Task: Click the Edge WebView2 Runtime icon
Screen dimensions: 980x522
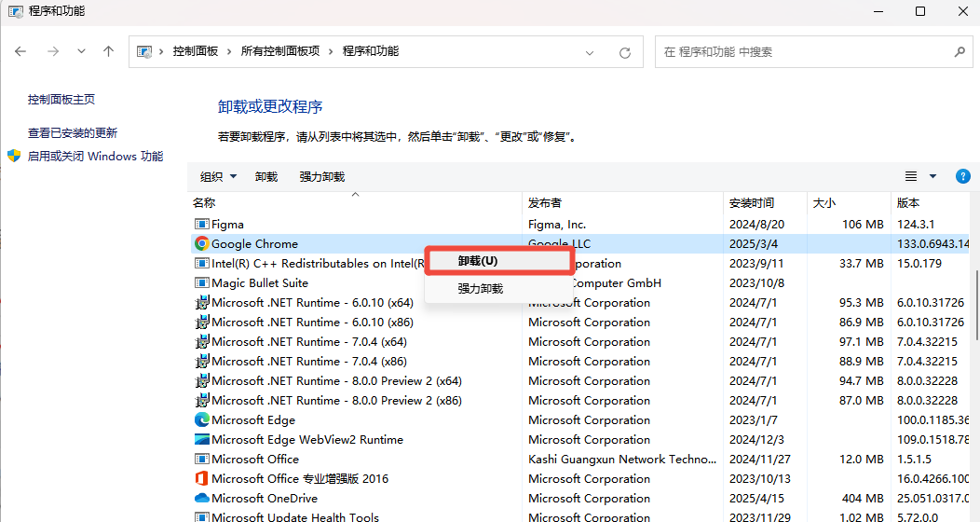Action: (201, 439)
